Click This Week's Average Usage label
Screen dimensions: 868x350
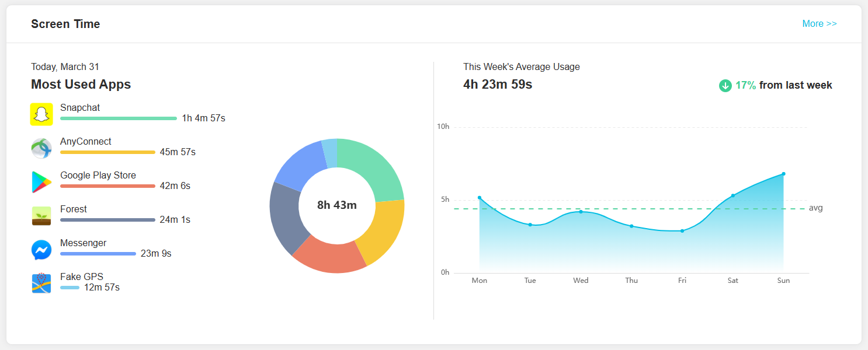(x=522, y=67)
